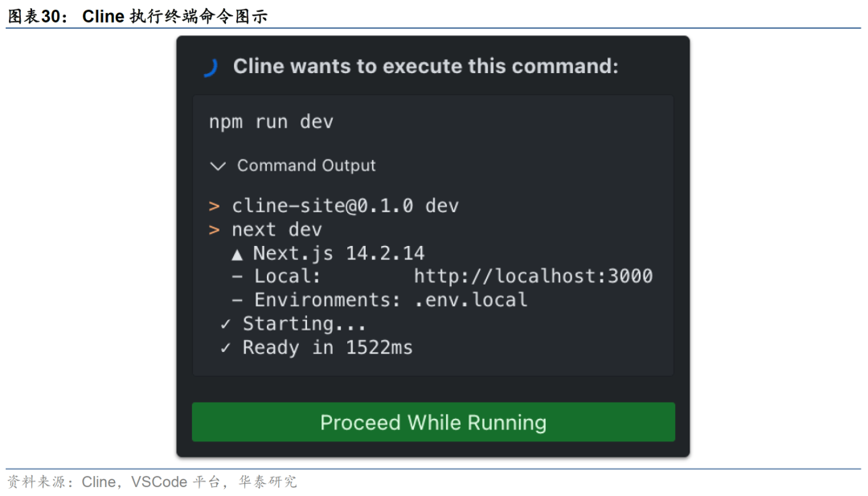The width and height of the screenshot is (868, 496).
Task: Click the 'Next.js 14.2.14' version text
Action: [338, 254]
